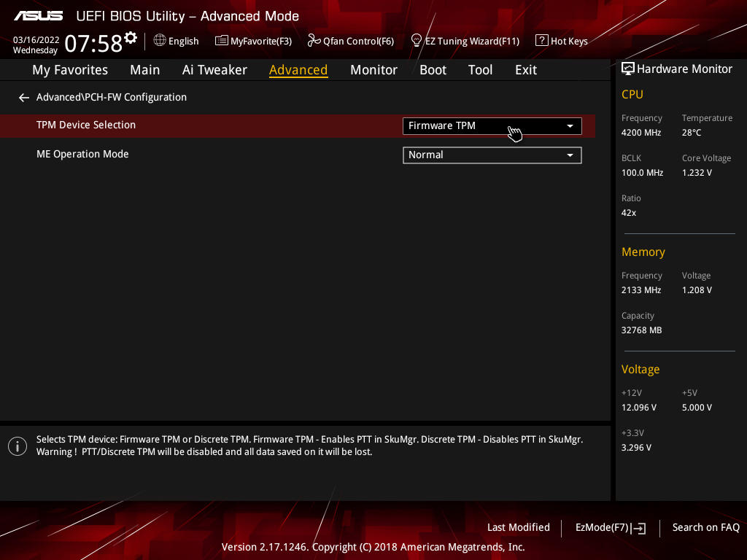Click the globe language icon
747x560 pixels.
point(160,41)
